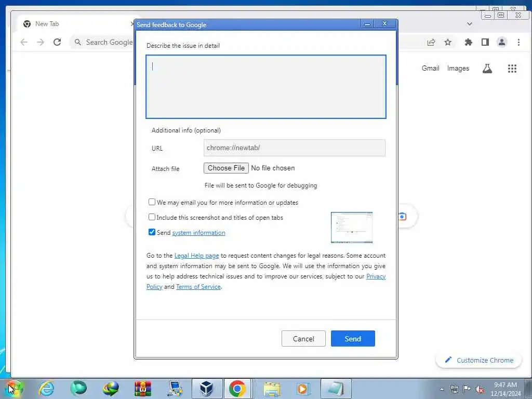Expand the tab search chevron
Viewport: 532px width, 399px height.
(470, 24)
